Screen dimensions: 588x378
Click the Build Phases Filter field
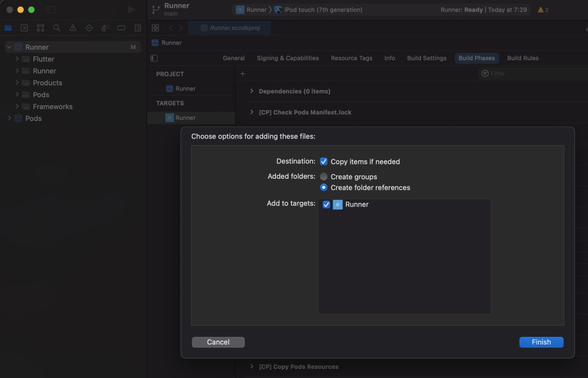533,73
